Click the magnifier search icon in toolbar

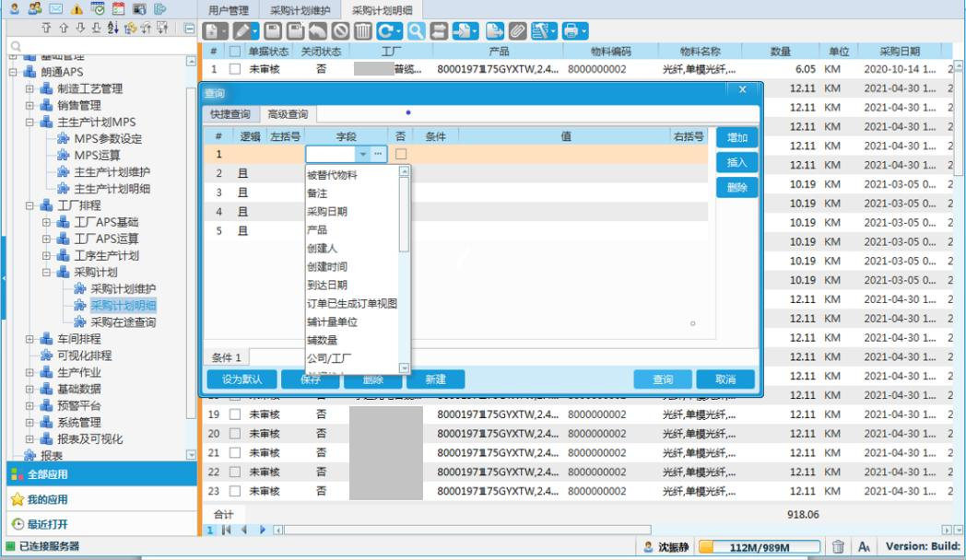click(x=417, y=31)
